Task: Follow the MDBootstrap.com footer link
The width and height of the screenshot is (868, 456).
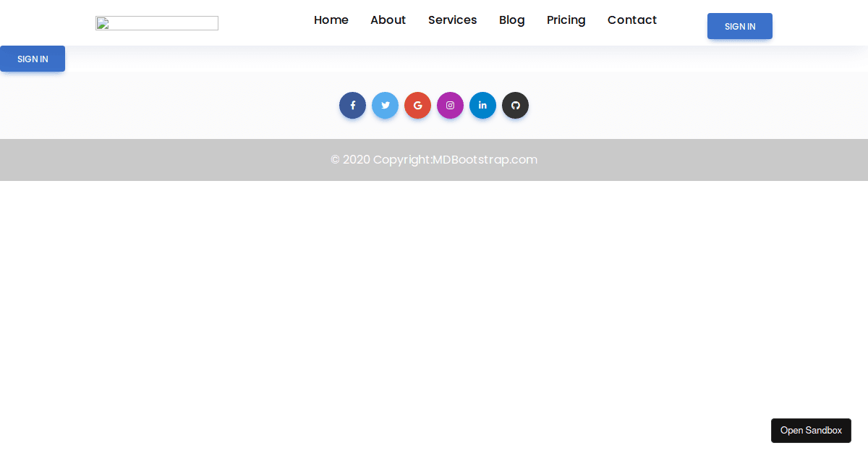Action: [485, 160]
